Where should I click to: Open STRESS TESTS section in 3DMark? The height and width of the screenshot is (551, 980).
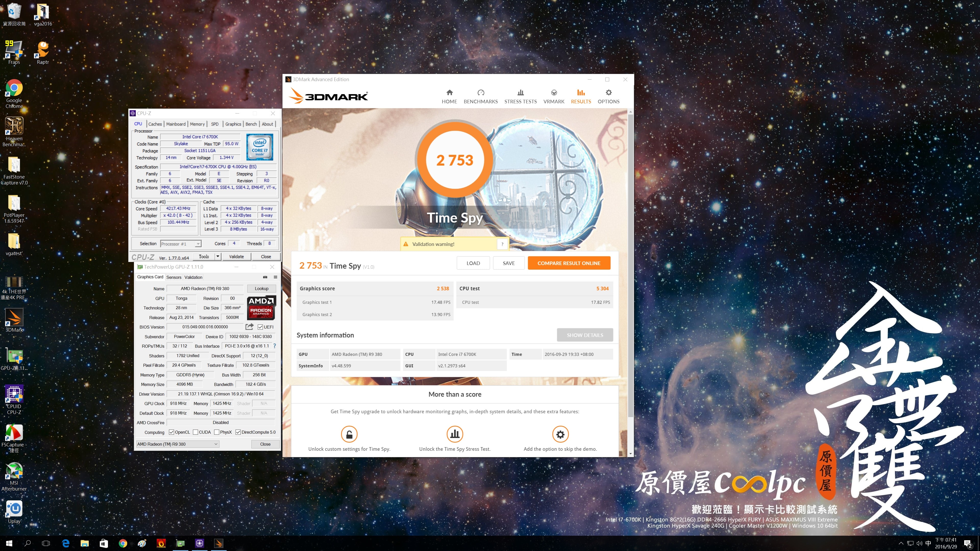520,97
